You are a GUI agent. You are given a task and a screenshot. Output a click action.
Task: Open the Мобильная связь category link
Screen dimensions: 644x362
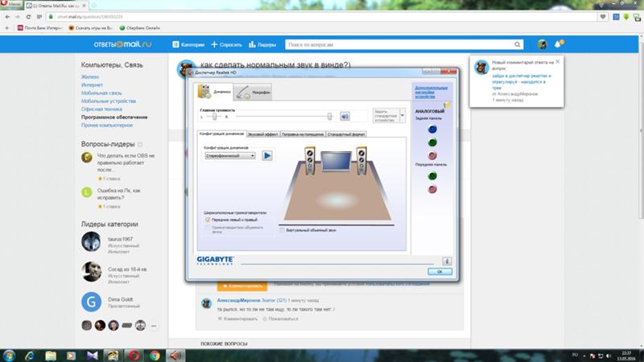[x=101, y=93]
